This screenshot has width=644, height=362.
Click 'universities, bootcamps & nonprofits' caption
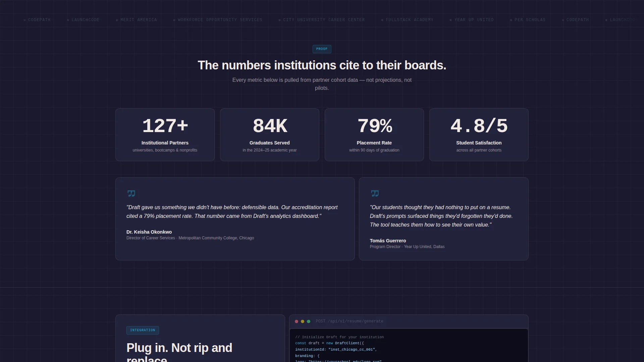(165, 150)
